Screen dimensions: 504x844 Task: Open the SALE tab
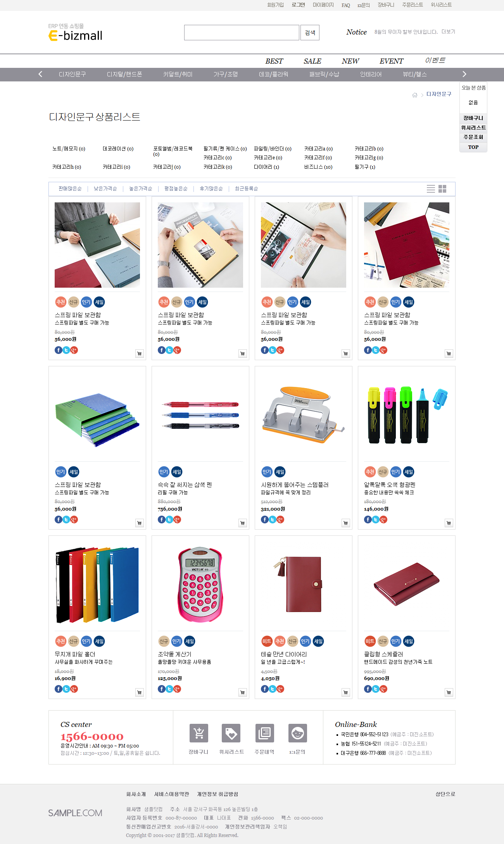312,61
